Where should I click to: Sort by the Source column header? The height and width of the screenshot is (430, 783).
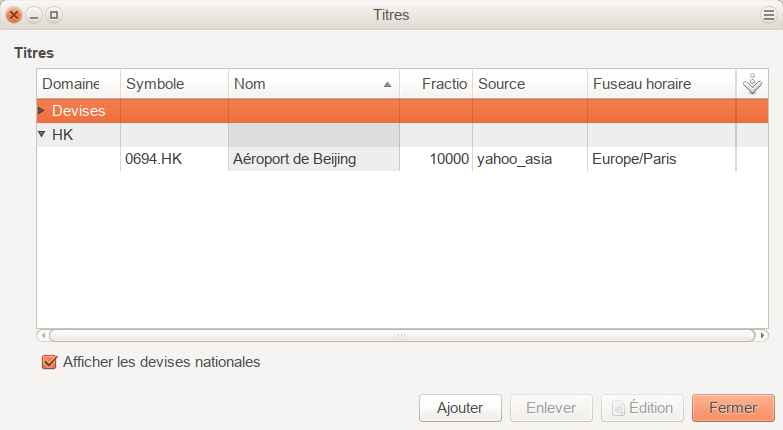529,85
